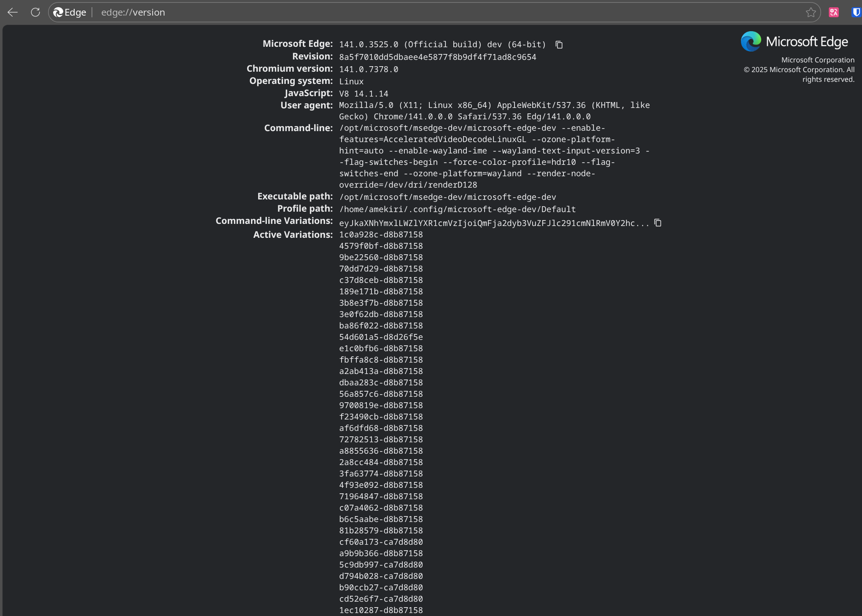Click the User agent Mozilla/5.0 text
This screenshot has height=616, width=862.
point(494,111)
